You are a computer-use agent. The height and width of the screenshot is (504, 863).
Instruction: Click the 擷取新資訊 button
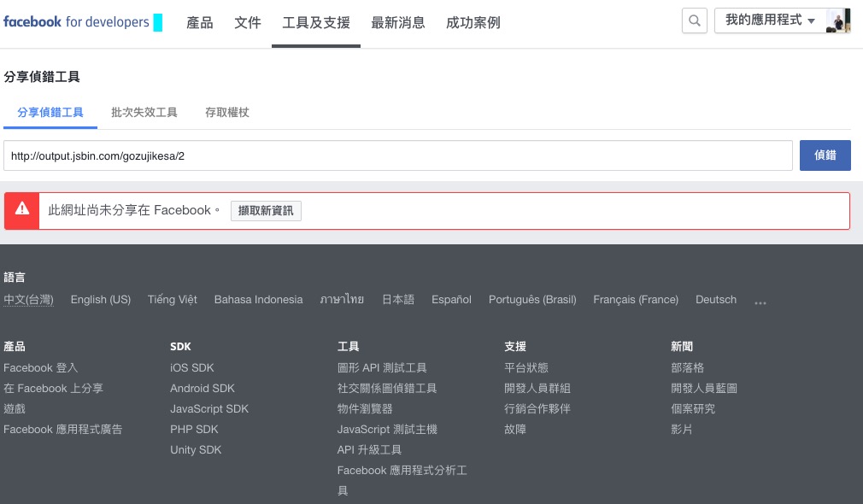point(266,211)
